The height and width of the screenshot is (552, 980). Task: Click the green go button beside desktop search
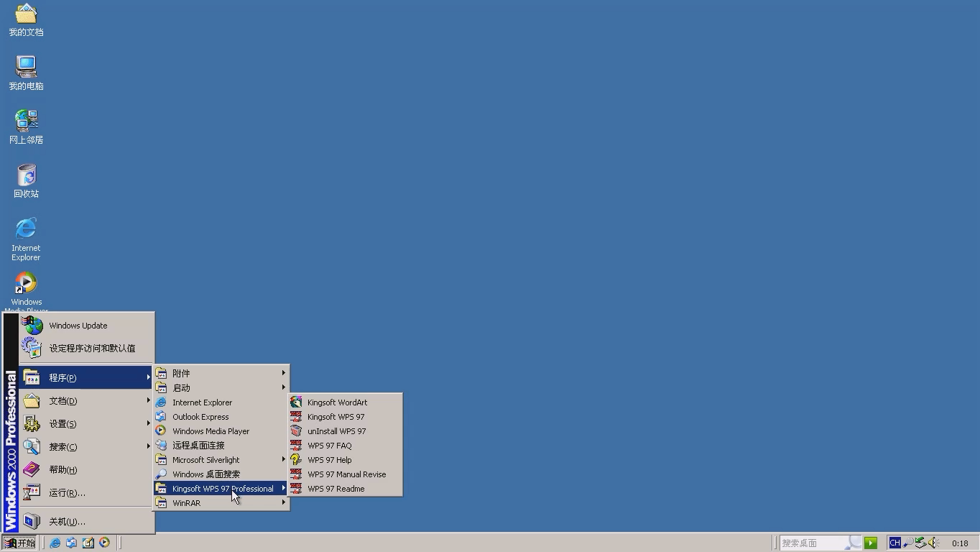click(x=871, y=543)
